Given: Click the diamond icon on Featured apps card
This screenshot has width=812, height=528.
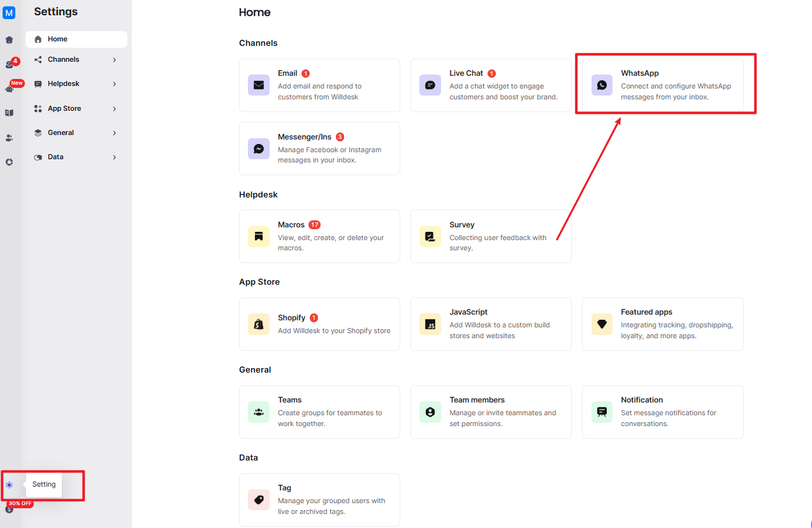Looking at the screenshot, I should tap(602, 324).
